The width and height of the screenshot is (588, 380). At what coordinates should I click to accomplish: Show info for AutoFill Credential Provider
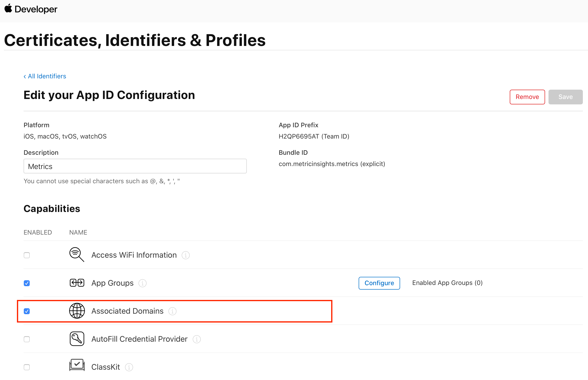point(196,339)
